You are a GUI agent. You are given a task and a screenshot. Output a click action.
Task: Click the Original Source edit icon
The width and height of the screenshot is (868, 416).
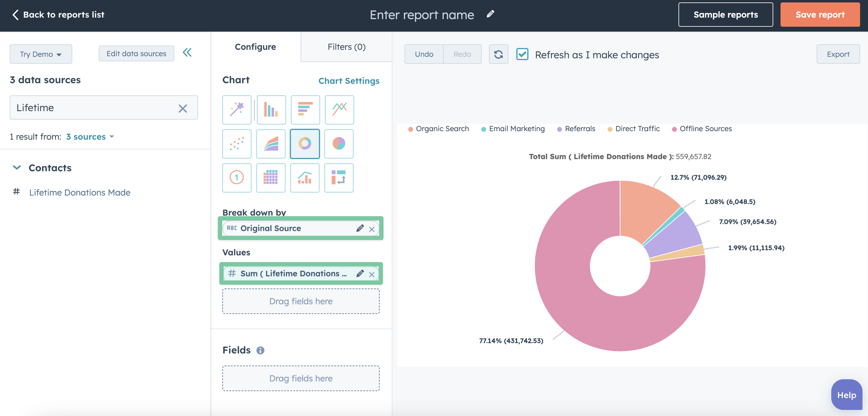point(360,227)
